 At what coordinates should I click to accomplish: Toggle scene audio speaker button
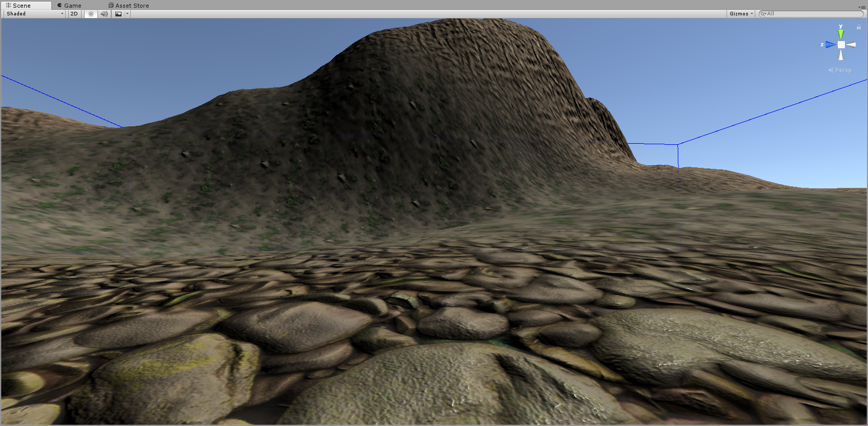[x=104, y=14]
